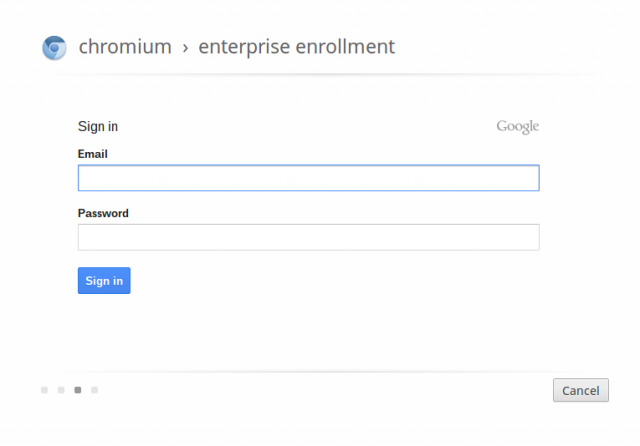Image resolution: width=640 pixels, height=446 pixels.
Task: Select the first step indicator dot
Action: [44, 390]
